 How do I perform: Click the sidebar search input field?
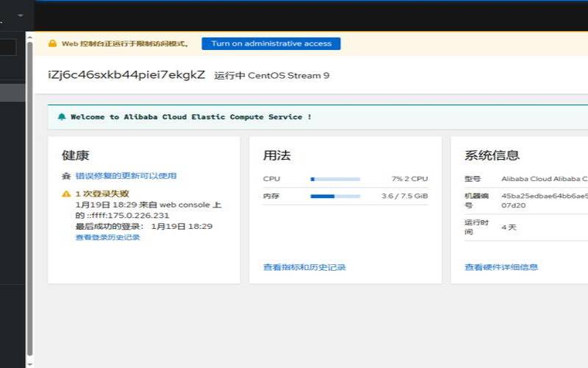(8, 47)
